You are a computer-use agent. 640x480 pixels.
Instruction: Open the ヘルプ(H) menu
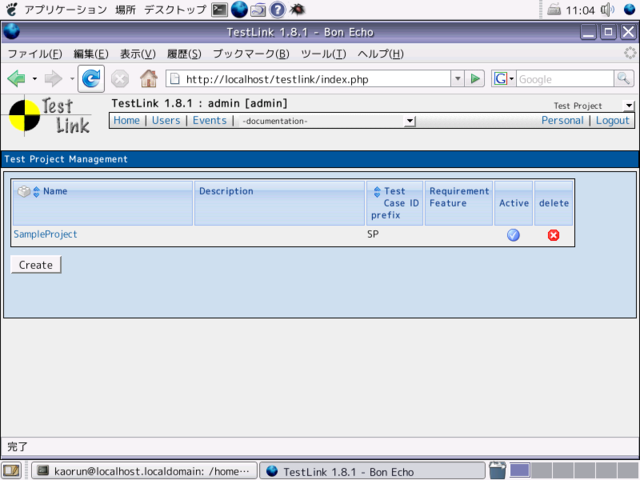(x=380, y=54)
